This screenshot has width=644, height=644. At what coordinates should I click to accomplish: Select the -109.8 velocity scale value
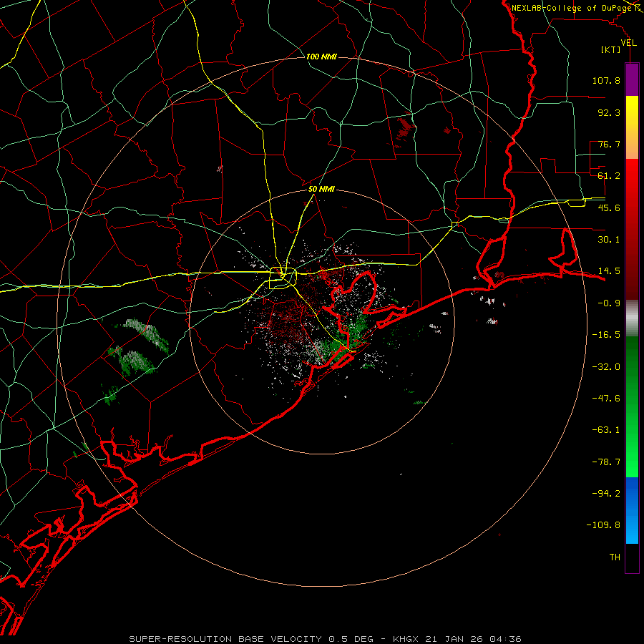point(603,525)
